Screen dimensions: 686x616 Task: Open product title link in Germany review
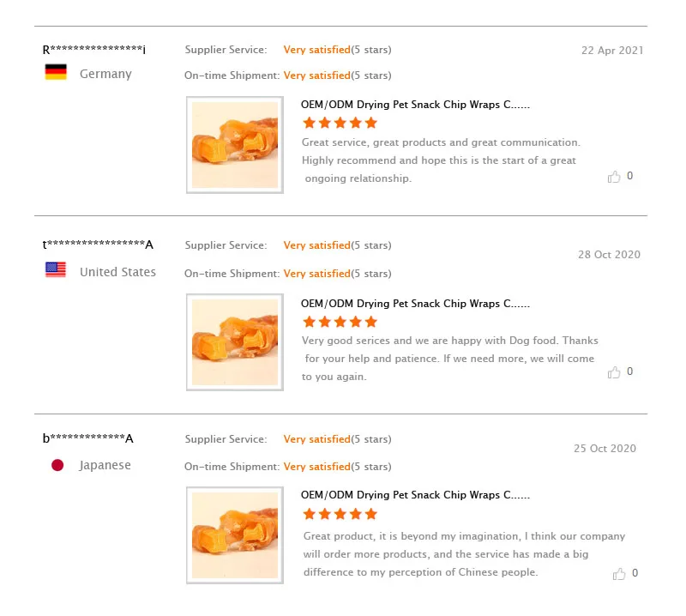(x=415, y=105)
